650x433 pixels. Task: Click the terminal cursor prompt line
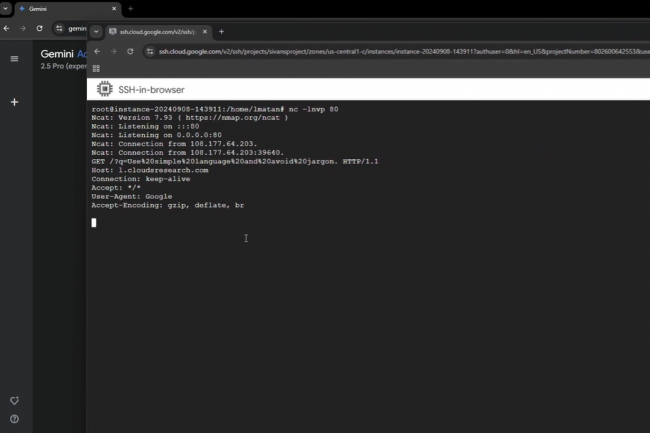(x=94, y=222)
